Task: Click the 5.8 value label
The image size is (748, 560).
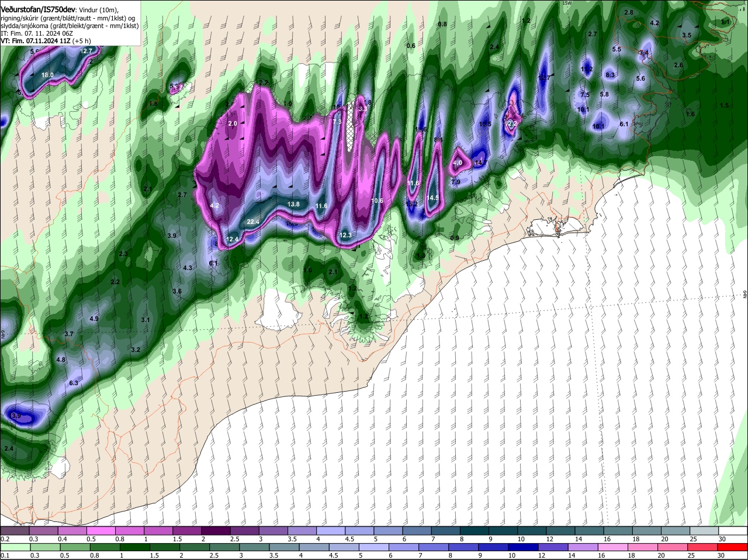Action: point(604,94)
